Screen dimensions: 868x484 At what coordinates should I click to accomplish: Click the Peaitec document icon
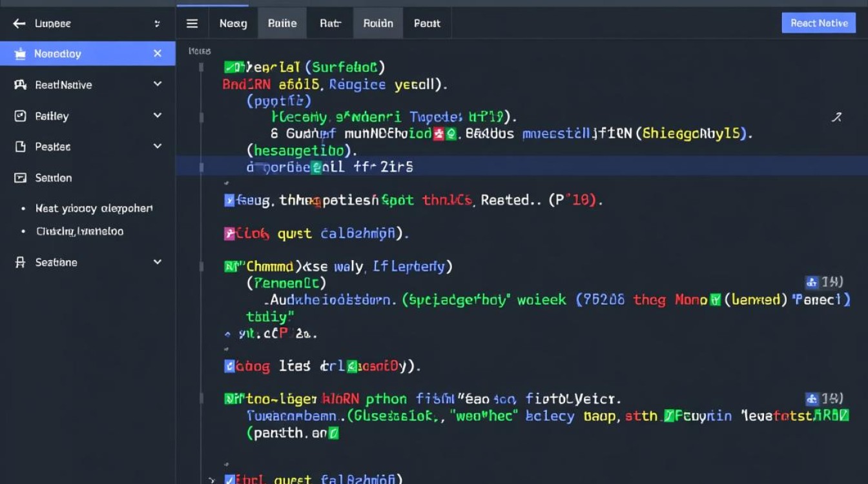(20, 146)
